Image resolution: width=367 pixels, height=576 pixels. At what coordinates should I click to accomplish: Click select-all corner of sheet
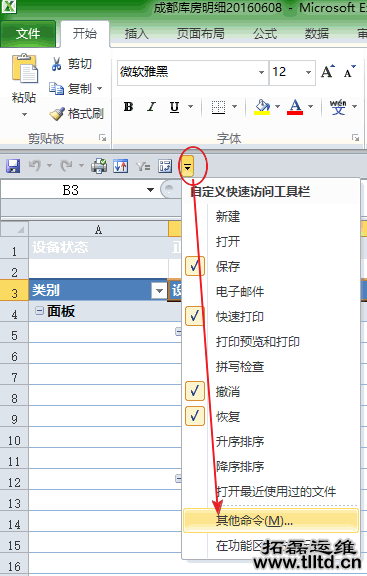(14, 229)
